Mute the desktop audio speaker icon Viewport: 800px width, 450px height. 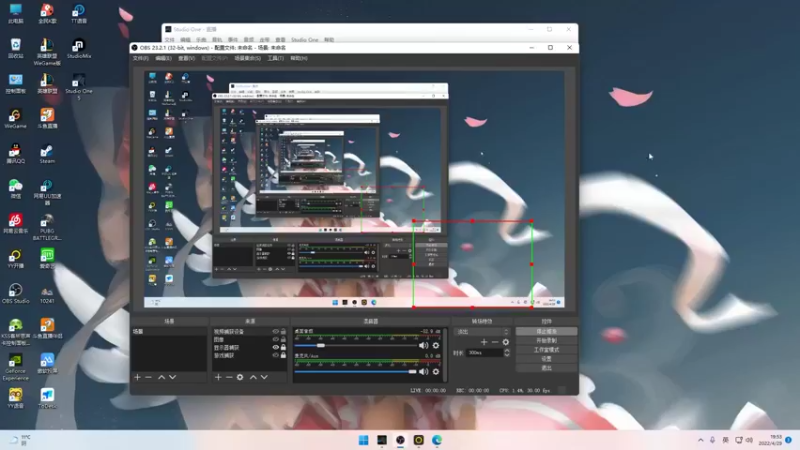(423, 345)
